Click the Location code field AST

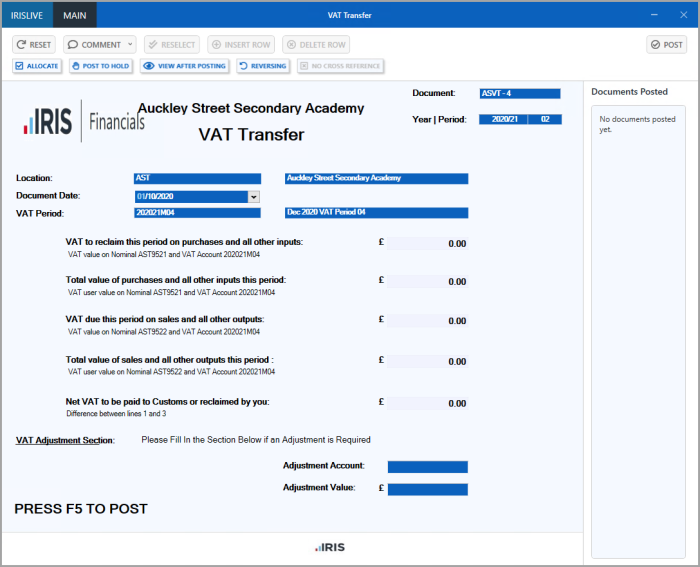point(196,179)
